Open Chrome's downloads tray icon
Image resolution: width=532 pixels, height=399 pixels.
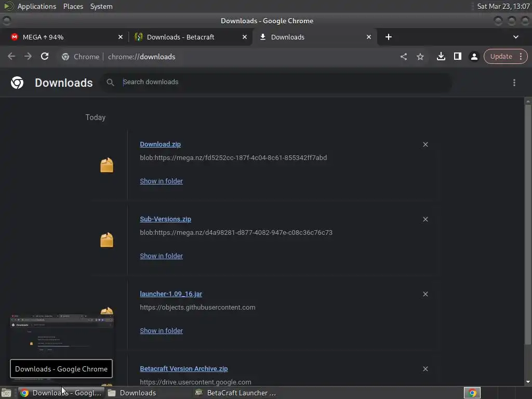click(441, 56)
